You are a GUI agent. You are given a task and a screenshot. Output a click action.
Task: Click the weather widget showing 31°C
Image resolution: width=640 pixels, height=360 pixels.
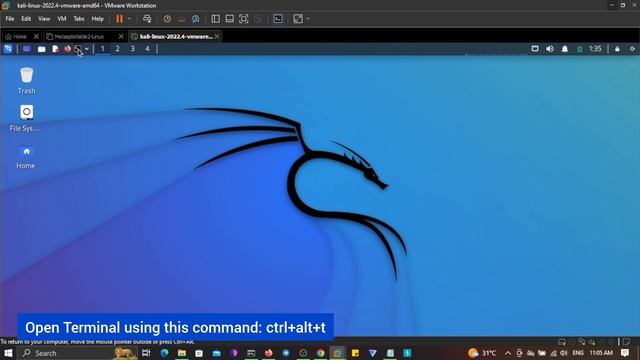click(482, 353)
